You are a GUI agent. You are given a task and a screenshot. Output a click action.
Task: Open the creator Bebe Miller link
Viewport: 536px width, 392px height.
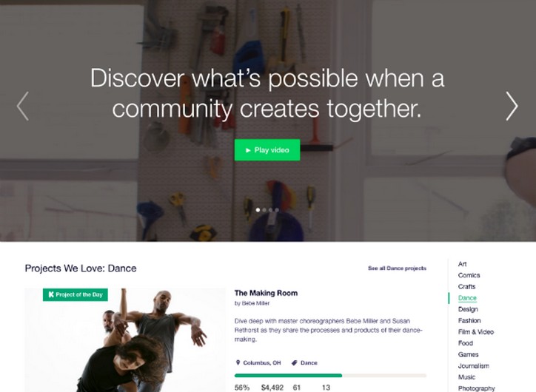pos(255,303)
